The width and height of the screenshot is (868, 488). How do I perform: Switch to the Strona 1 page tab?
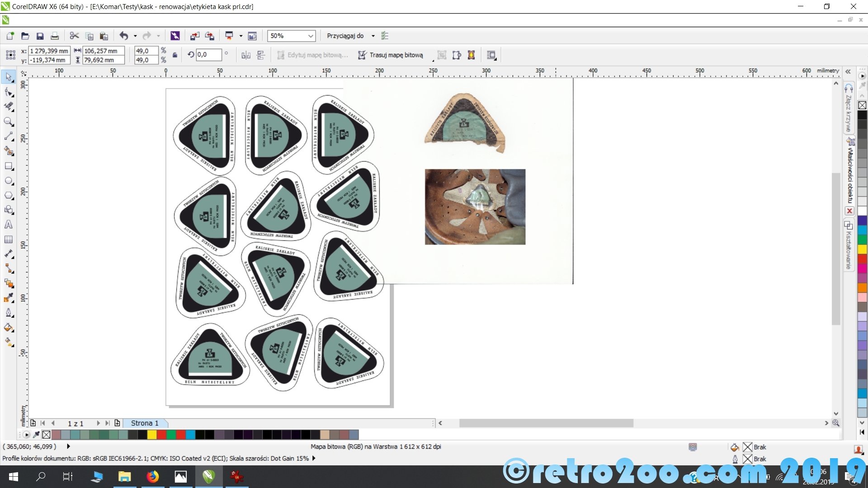tap(145, 423)
